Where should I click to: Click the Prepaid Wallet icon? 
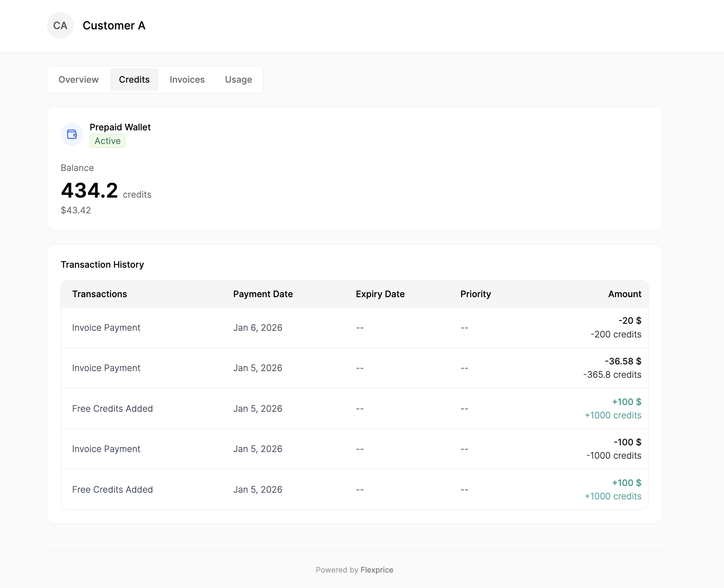[72, 134]
